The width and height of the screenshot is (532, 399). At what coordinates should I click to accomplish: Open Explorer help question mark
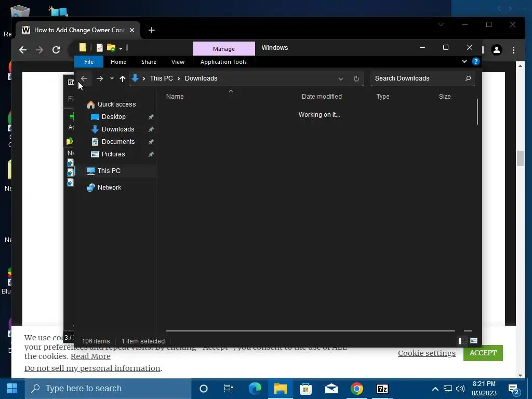(476, 61)
